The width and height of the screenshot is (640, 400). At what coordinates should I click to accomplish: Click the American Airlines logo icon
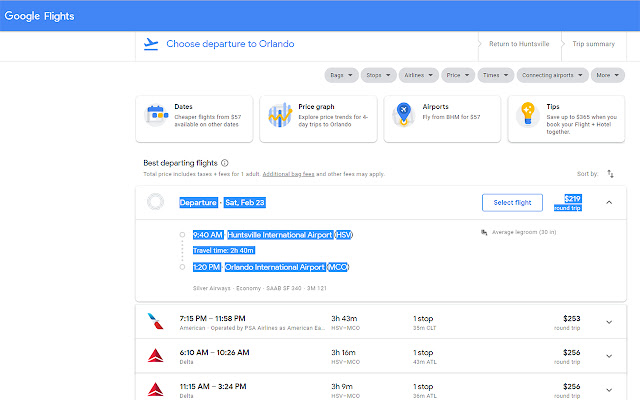coord(156,321)
